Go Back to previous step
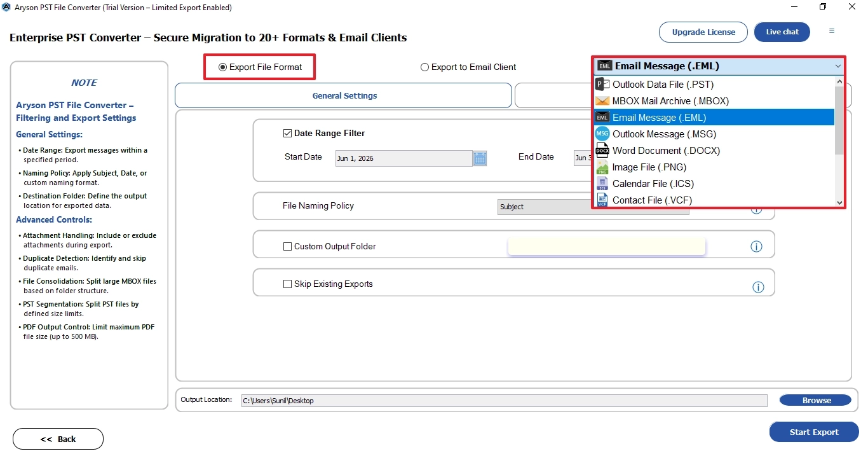Viewport: 868px width, 463px height. pos(58,439)
